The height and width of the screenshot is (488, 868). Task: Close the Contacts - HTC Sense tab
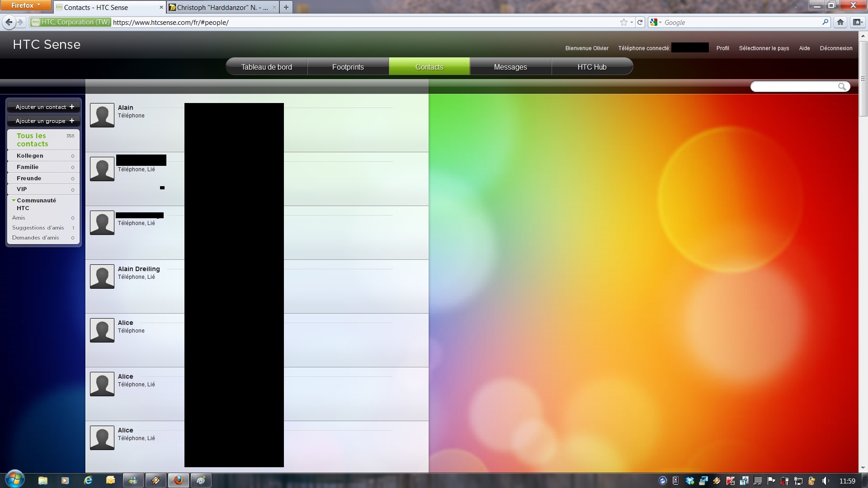click(x=161, y=7)
